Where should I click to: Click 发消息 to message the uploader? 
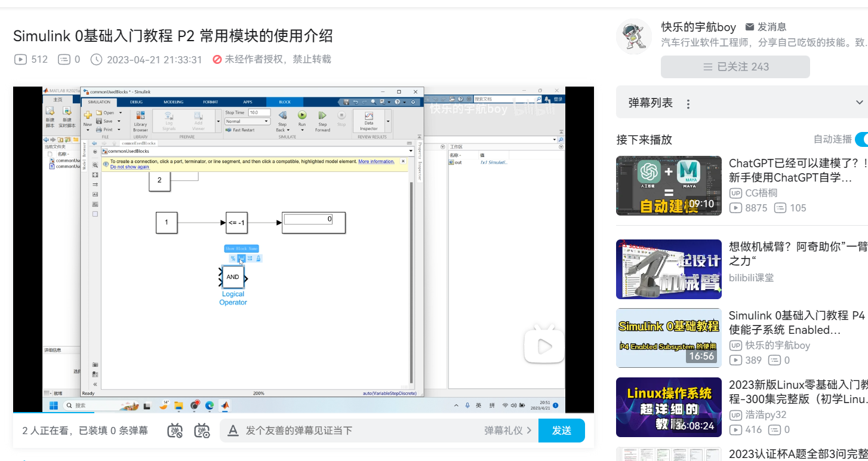pyautogui.click(x=766, y=27)
